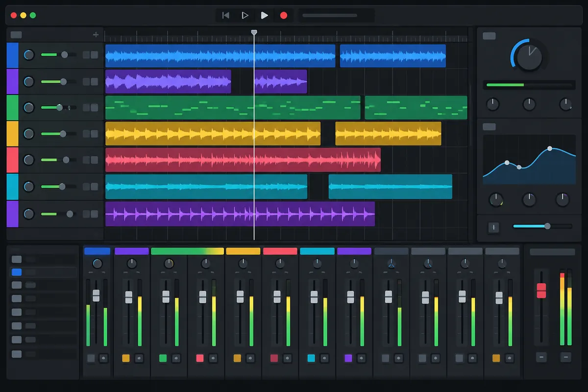Click the round button beside the green mixer square

pos(176,358)
